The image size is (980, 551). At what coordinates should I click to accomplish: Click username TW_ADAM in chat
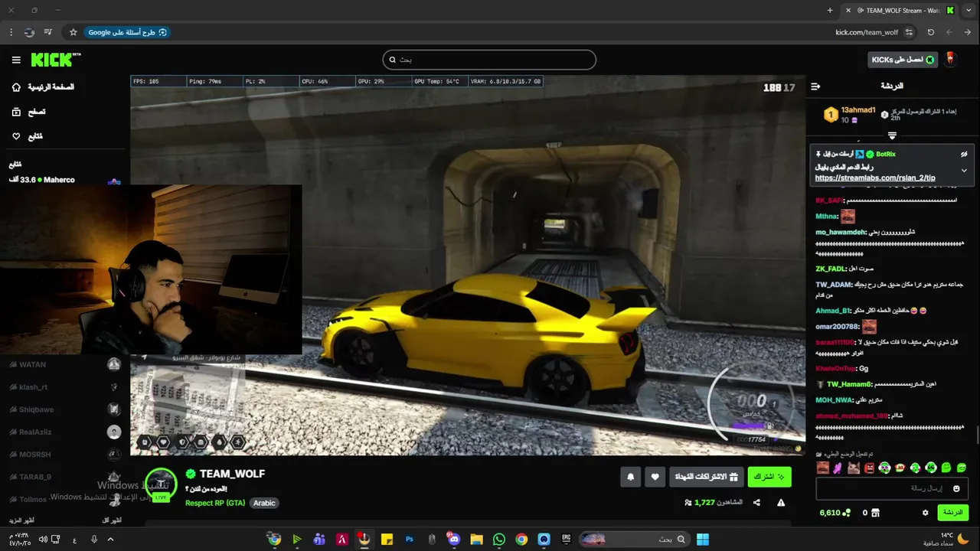tap(834, 285)
